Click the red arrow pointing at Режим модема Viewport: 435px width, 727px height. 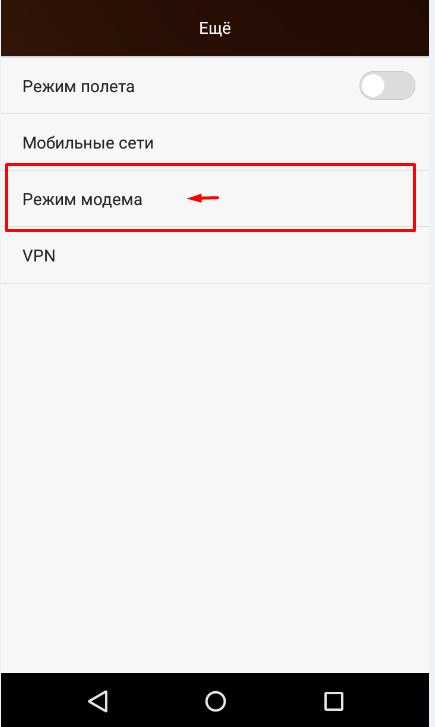coord(203,198)
